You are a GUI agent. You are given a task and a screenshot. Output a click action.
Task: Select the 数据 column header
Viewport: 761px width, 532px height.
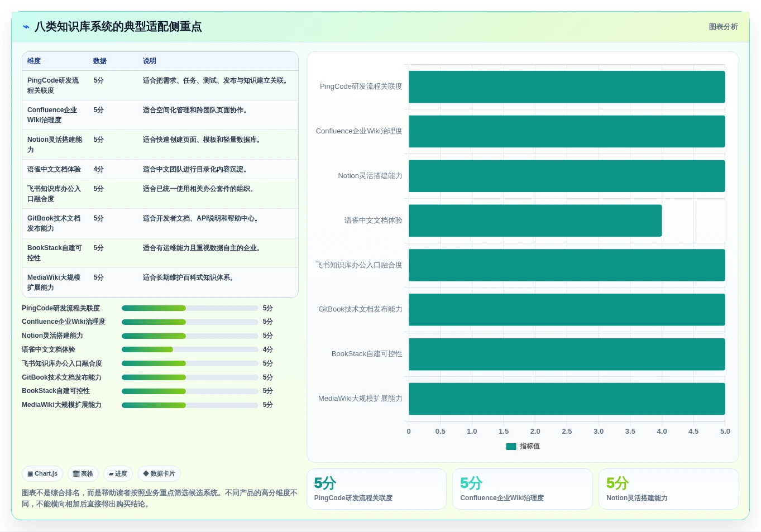coord(100,61)
